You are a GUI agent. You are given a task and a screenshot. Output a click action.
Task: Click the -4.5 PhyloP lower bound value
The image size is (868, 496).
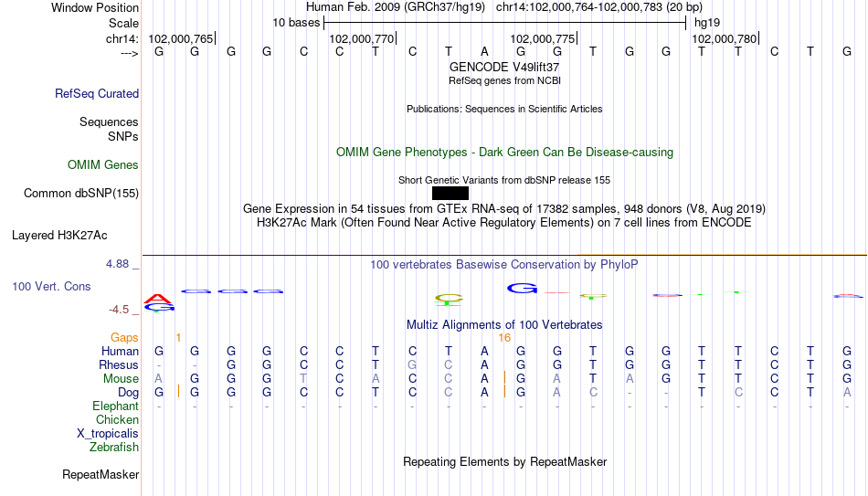point(119,310)
